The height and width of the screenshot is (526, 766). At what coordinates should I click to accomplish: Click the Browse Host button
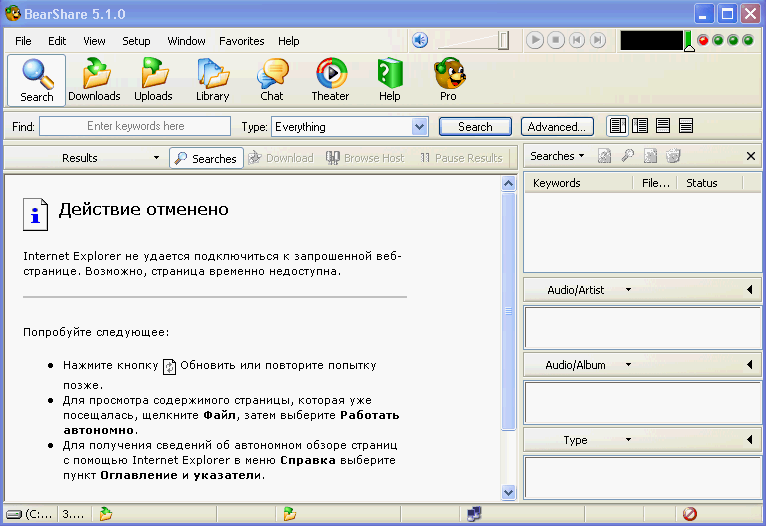[x=365, y=158]
